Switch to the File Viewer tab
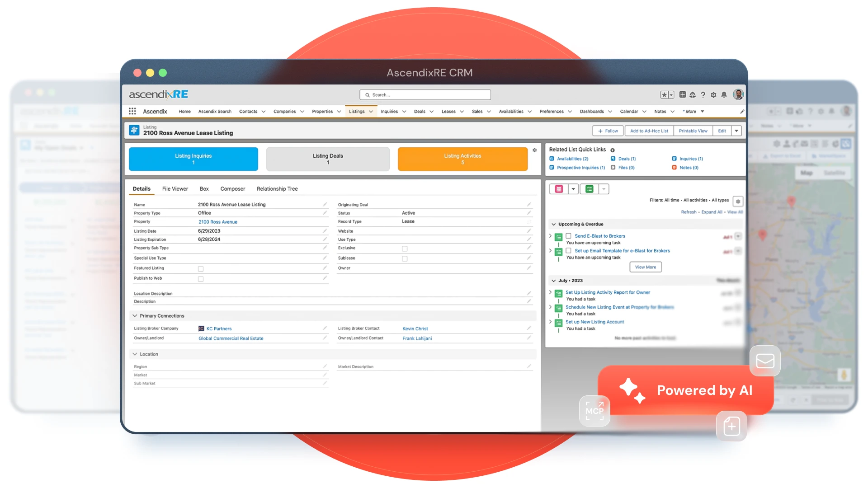Screen dimensions: 868x488 click(175, 189)
